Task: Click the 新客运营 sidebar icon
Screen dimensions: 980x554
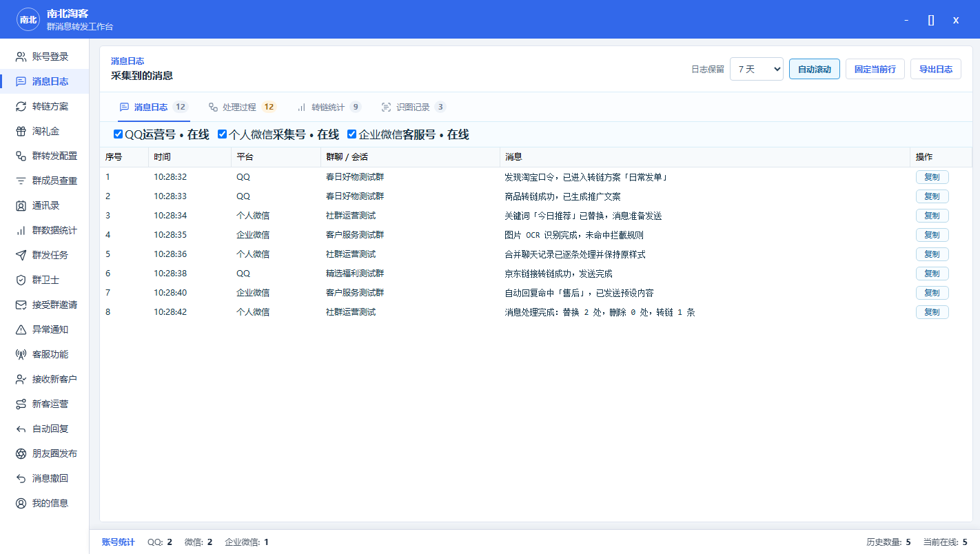Action: pyautogui.click(x=21, y=404)
